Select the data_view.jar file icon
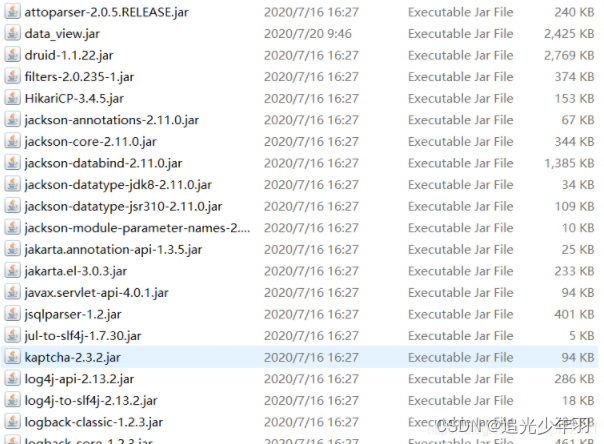The width and height of the screenshot is (604, 444). click(x=12, y=33)
